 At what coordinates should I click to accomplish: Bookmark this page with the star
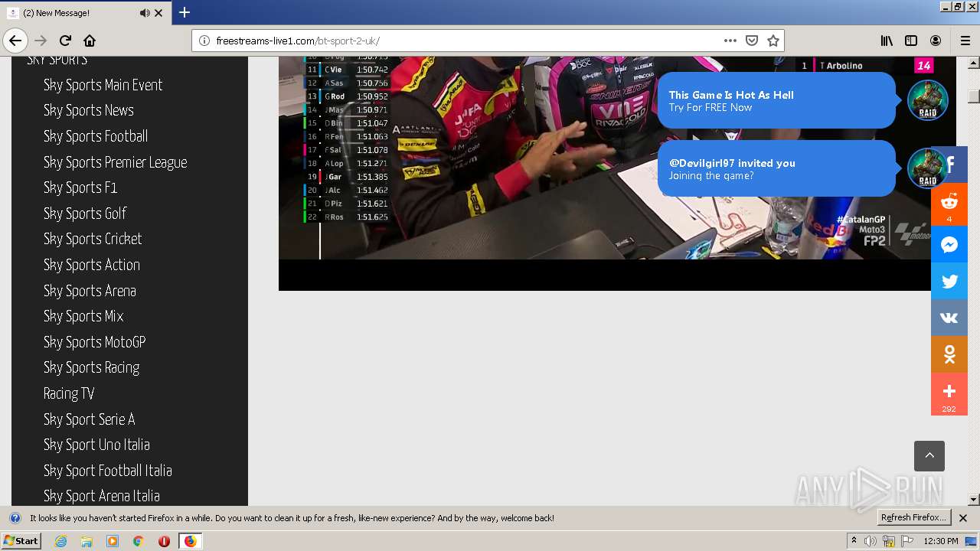coord(773,41)
